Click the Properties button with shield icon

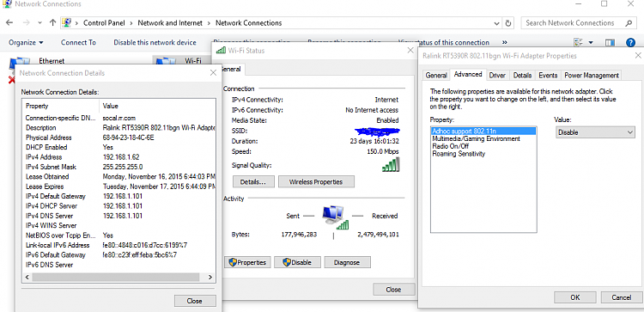point(247,262)
